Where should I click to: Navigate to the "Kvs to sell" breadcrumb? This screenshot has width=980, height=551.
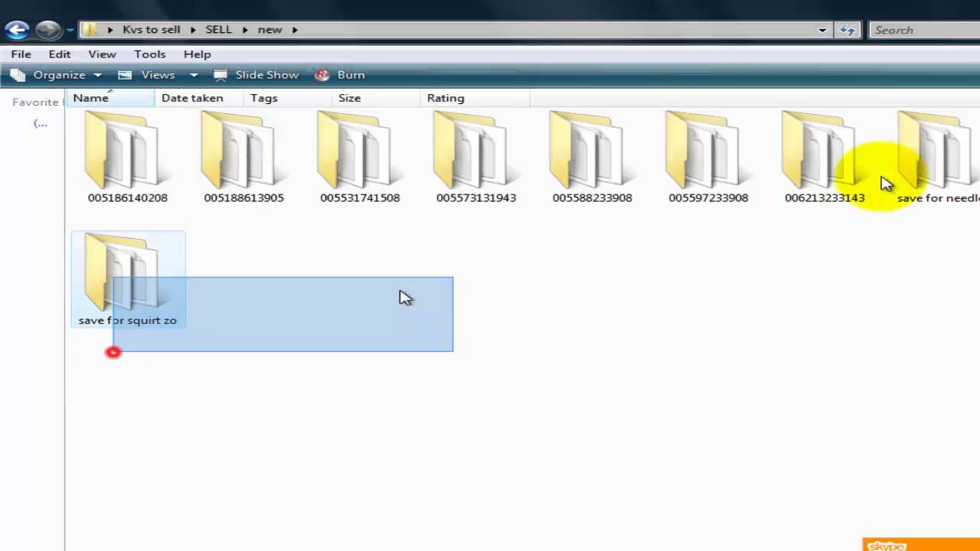click(x=152, y=30)
